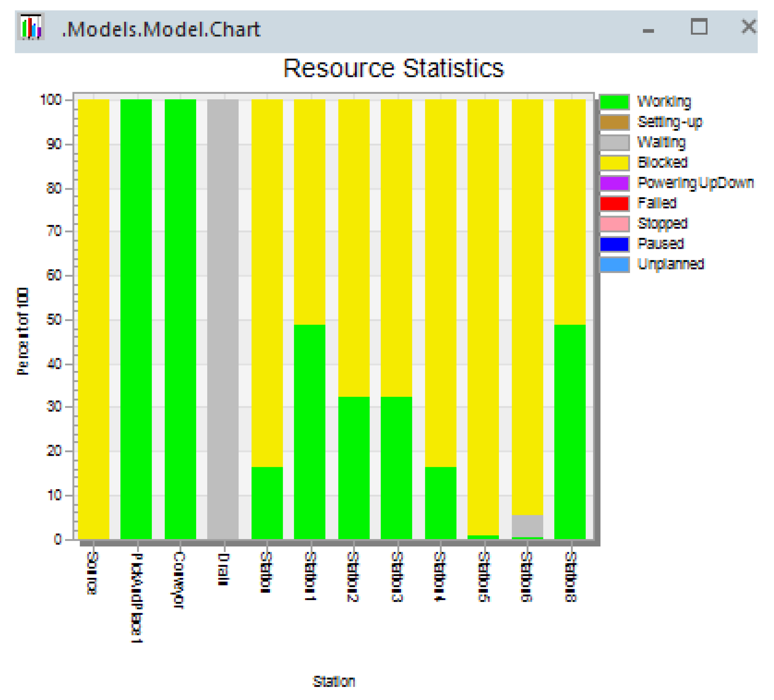Click the Resource Statistics chart title

(393, 69)
